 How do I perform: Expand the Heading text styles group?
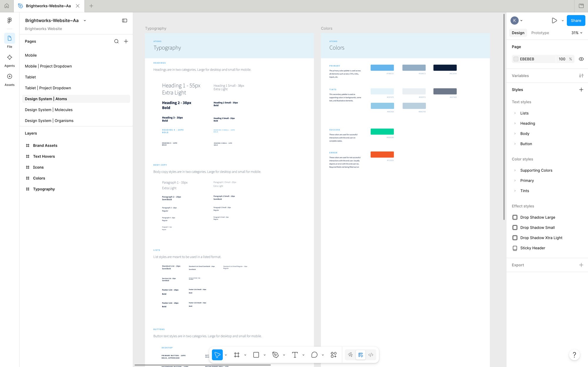point(515,124)
